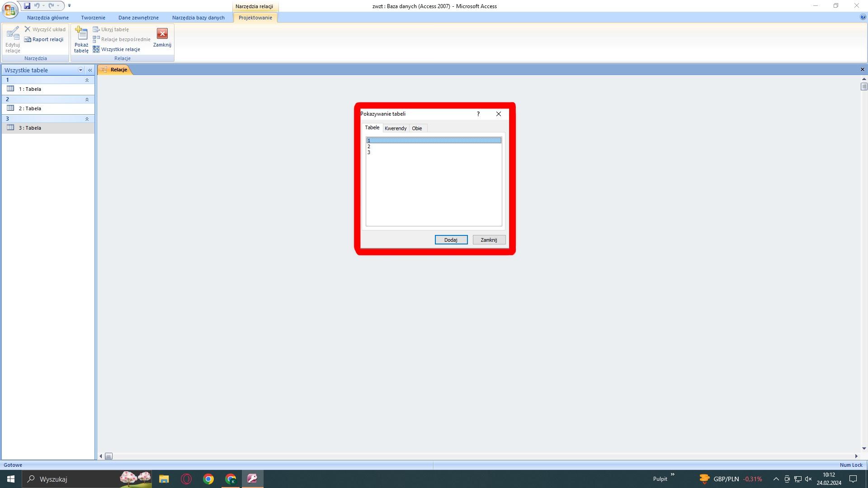
Task: Save using the Quick Access floppy icon
Action: pyautogui.click(x=27, y=6)
